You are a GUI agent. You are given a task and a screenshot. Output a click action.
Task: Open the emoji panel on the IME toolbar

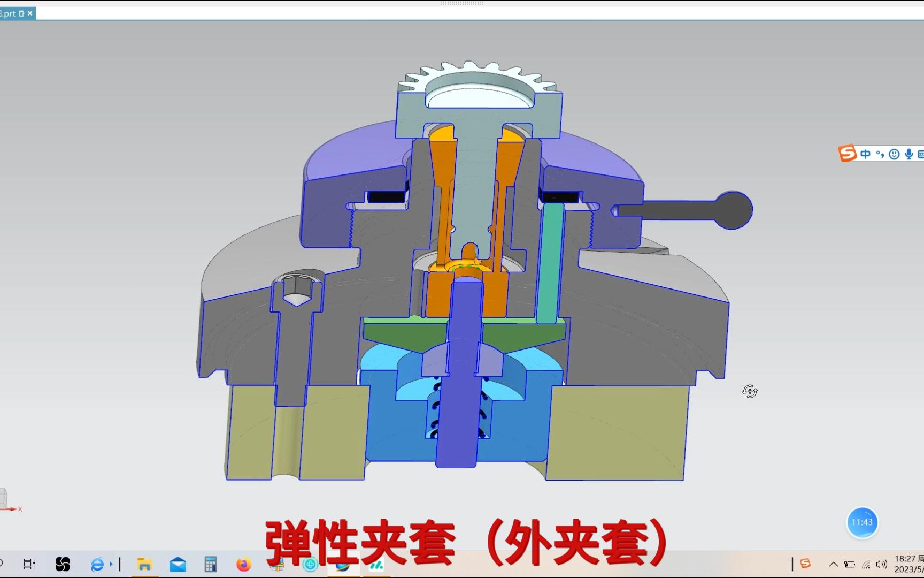(894, 154)
